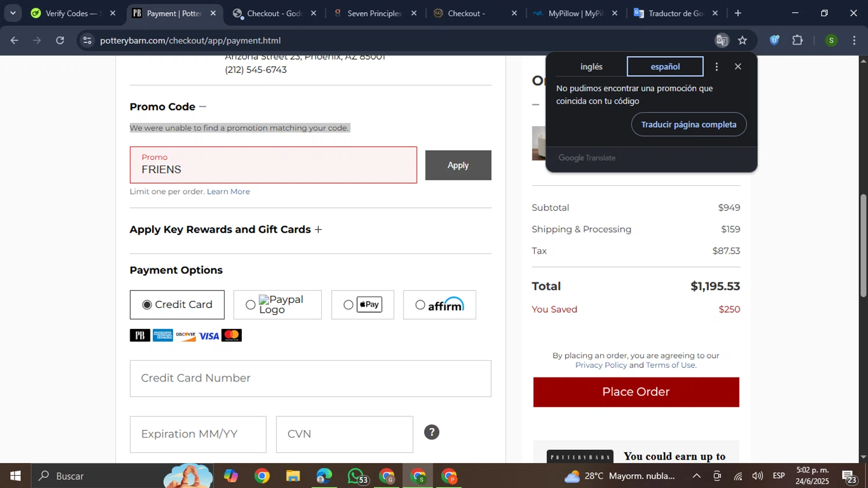This screenshot has width=868, height=488.
Task: Collapse the Promo Code section
Action: point(203,107)
